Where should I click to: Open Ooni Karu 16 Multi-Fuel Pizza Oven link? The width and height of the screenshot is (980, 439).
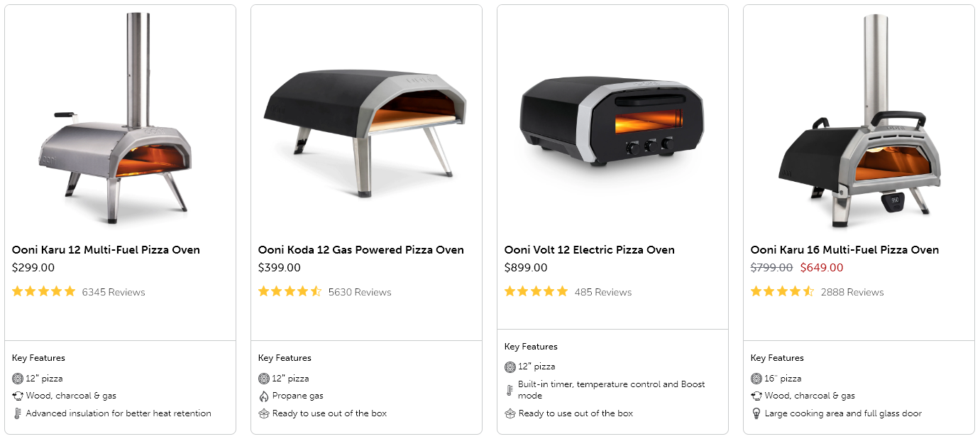click(844, 250)
